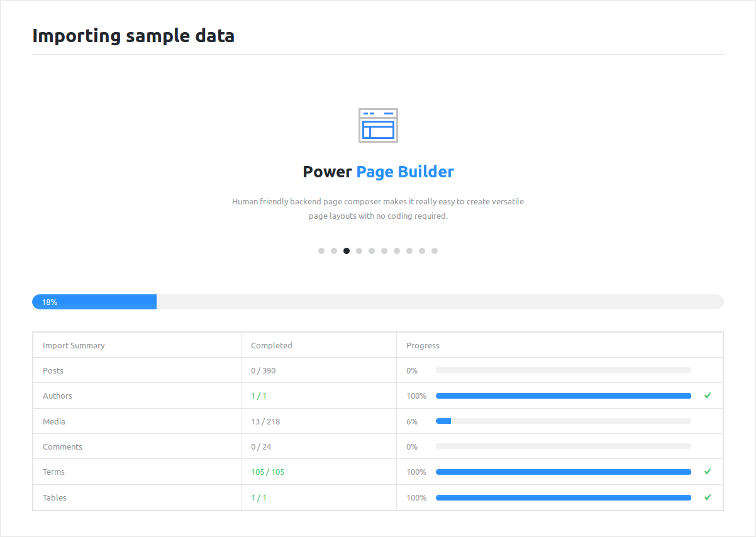This screenshot has width=756, height=537.
Task: Select the Terms row label
Action: (x=53, y=472)
